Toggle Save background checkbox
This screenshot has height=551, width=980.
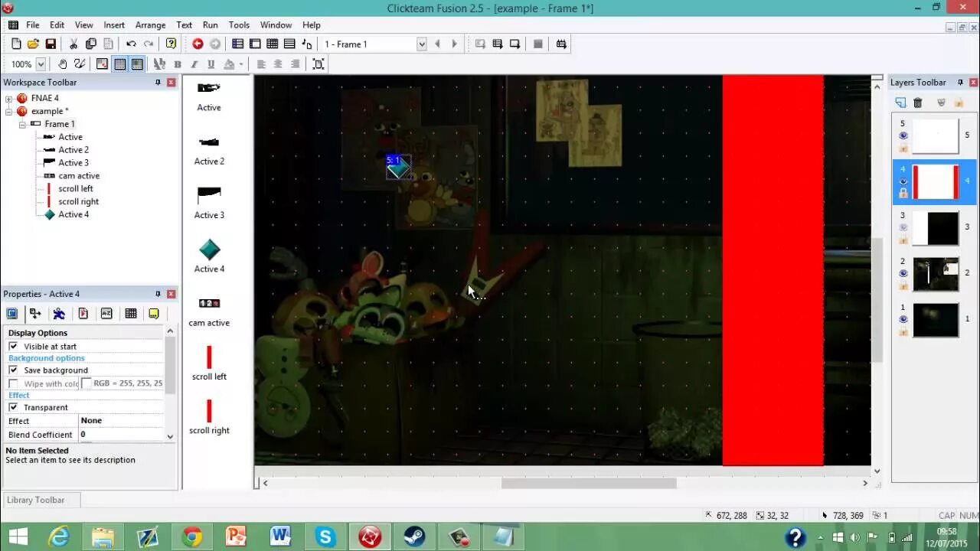pyautogui.click(x=13, y=370)
